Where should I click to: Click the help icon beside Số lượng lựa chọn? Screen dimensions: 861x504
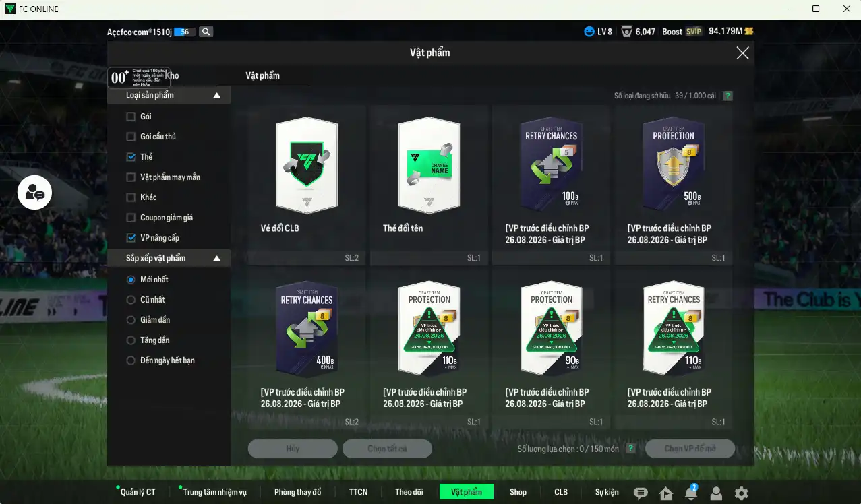pos(630,449)
